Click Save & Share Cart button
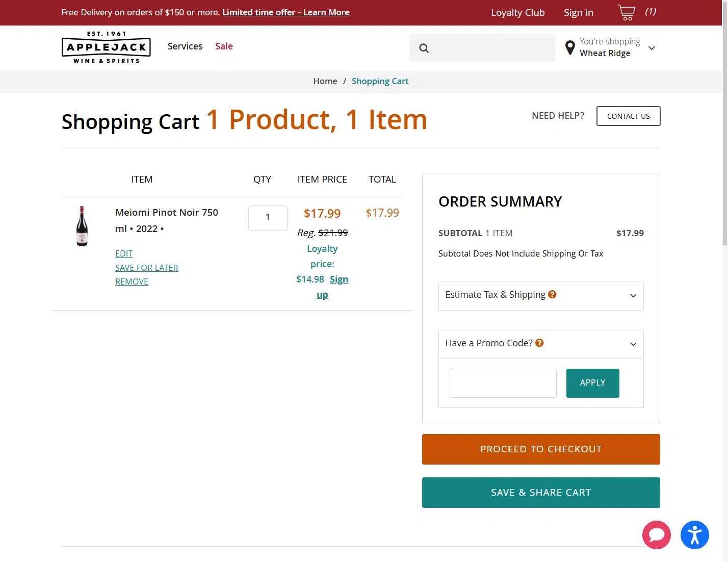 [x=541, y=493]
